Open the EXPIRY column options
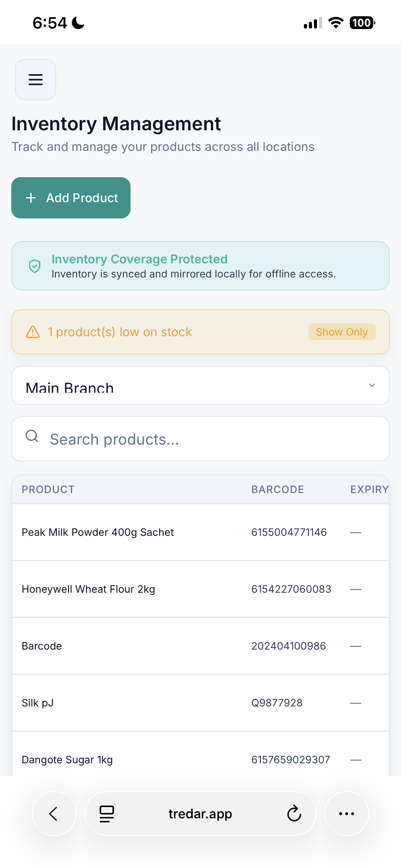This screenshot has height=868, width=401. tap(369, 489)
